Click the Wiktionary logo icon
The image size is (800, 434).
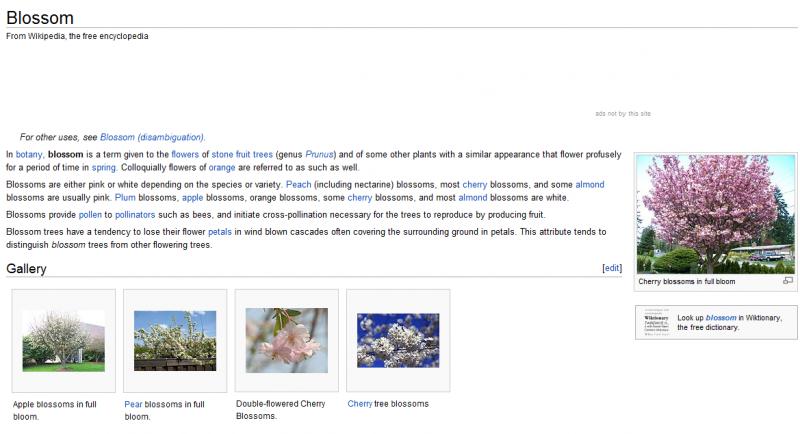pyautogui.click(x=654, y=322)
